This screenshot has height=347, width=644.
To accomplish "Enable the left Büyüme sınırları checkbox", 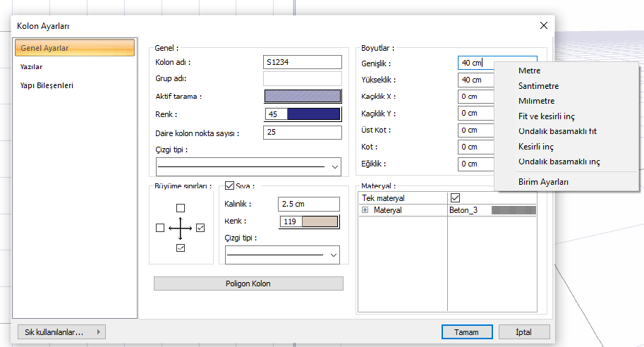I will click(160, 229).
